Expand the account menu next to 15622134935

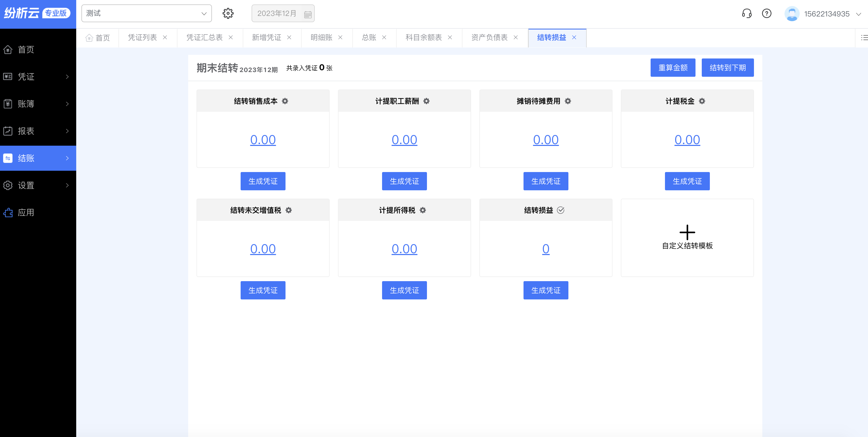[859, 14]
